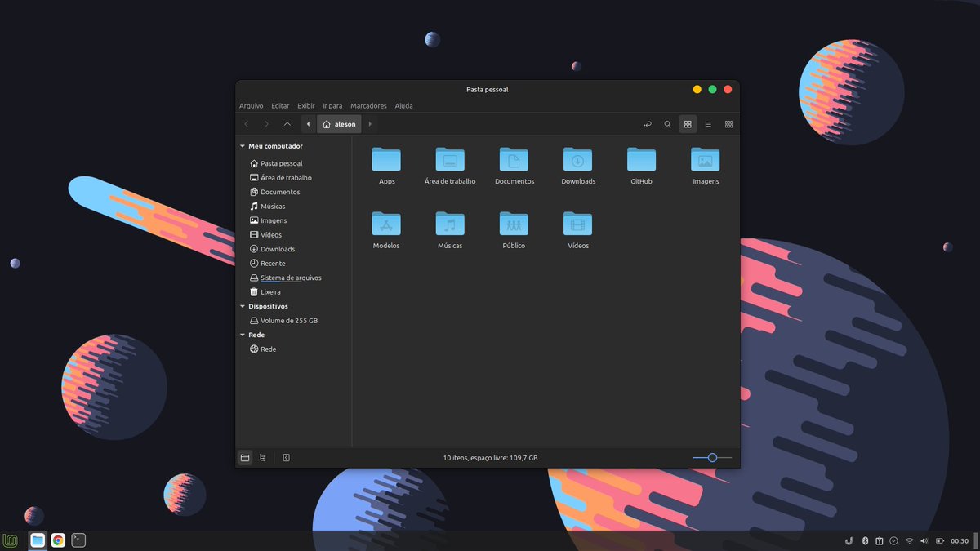The height and width of the screenshot is (551, 980).
Task: Open the update manager checkmark tray icon
Action: [x=894, y=540]
